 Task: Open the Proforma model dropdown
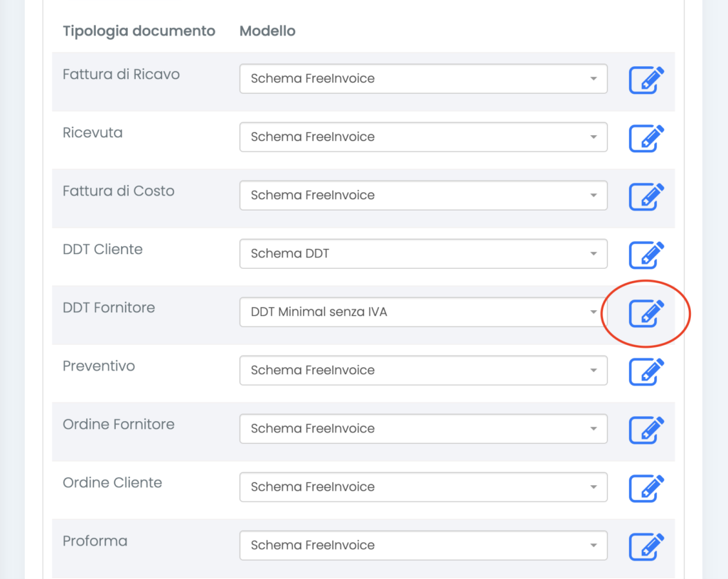[423, 546]
